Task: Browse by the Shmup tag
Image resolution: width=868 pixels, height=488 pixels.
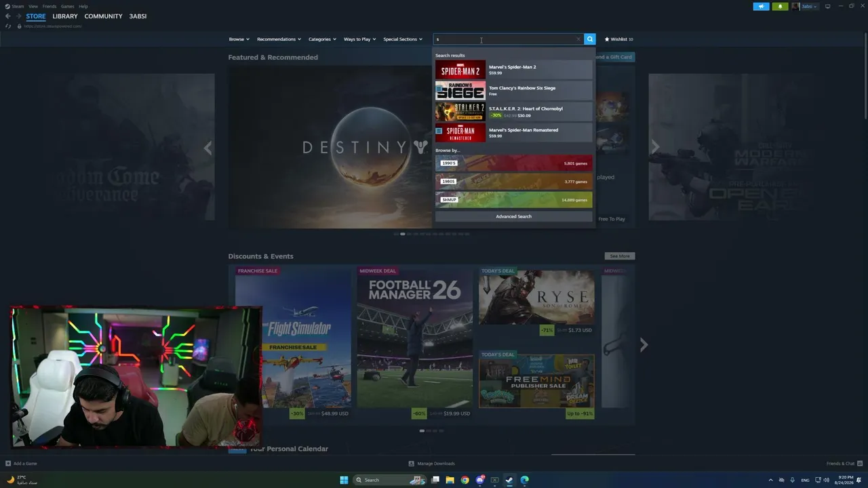Action: click(x=513, y=200)
